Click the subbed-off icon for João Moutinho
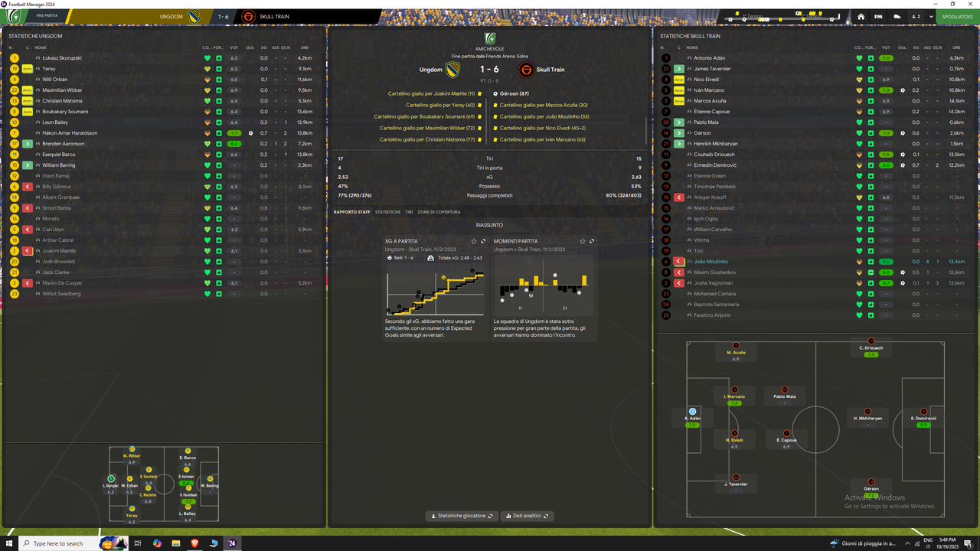This screenshot has height=551, width=980. tap(679, 262)
